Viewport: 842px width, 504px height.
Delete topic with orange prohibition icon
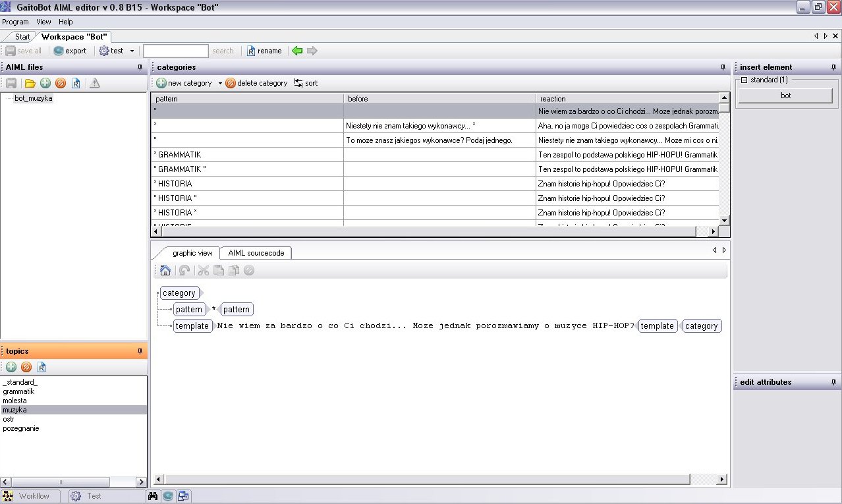point(26,367)
